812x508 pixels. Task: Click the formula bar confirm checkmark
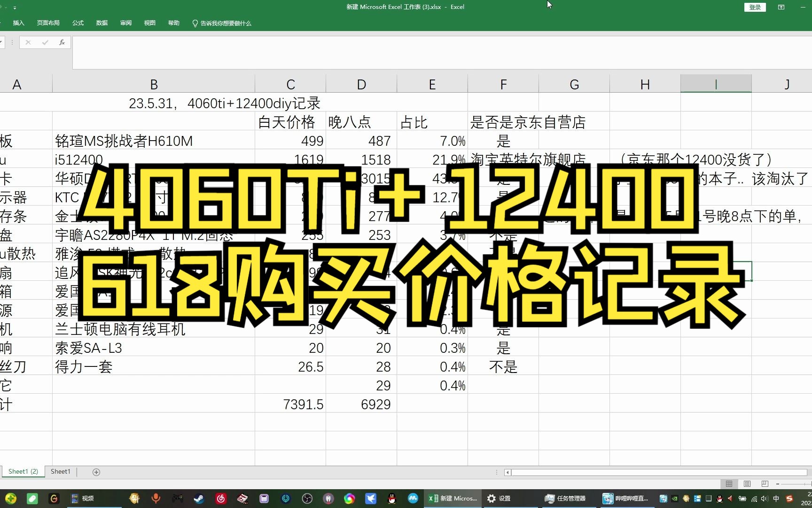pyautogui.click(x=45, y=42)
